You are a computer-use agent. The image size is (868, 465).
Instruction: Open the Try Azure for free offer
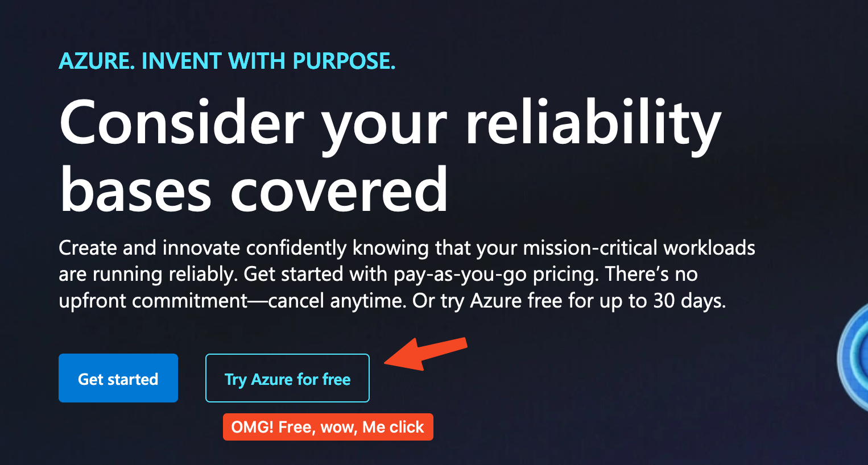287,378
